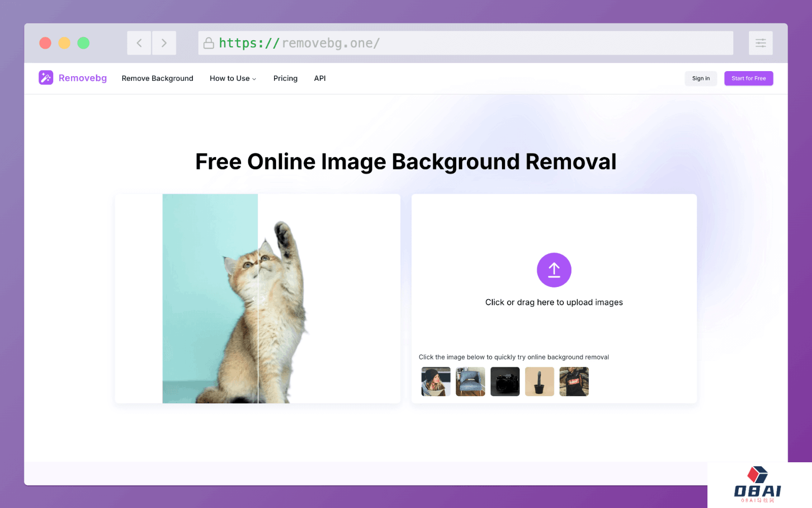Click the browser forward navigation arrow
Screen dimensions: 812x508
pyautogui.click(x=164, y=43)
